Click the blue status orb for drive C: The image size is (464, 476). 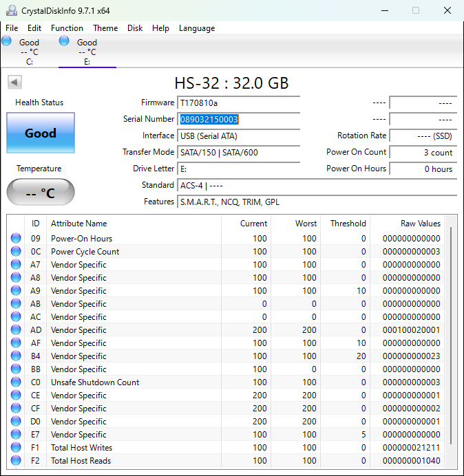pos(7,41)
